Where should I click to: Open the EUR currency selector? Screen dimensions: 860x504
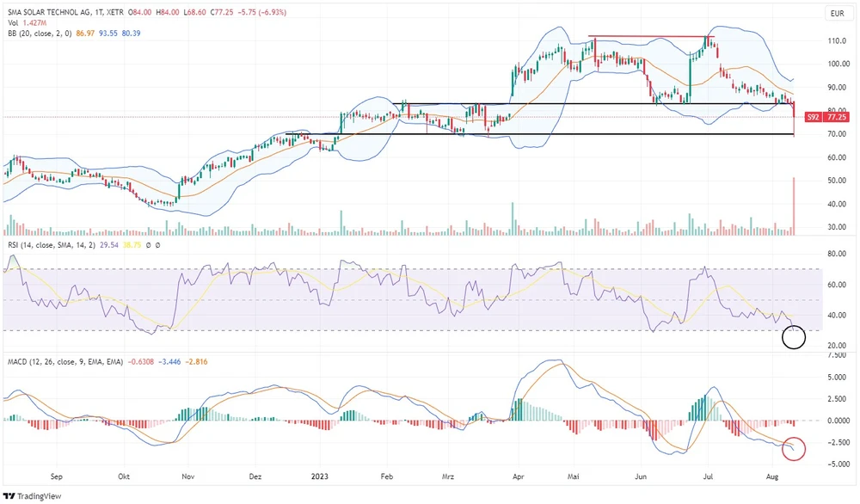(835, 13)
